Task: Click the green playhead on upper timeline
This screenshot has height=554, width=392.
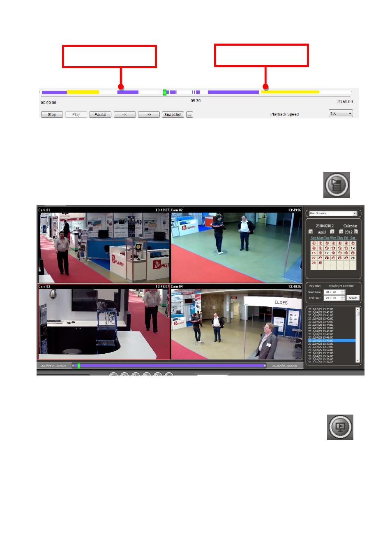Action: tap(165, 92)
